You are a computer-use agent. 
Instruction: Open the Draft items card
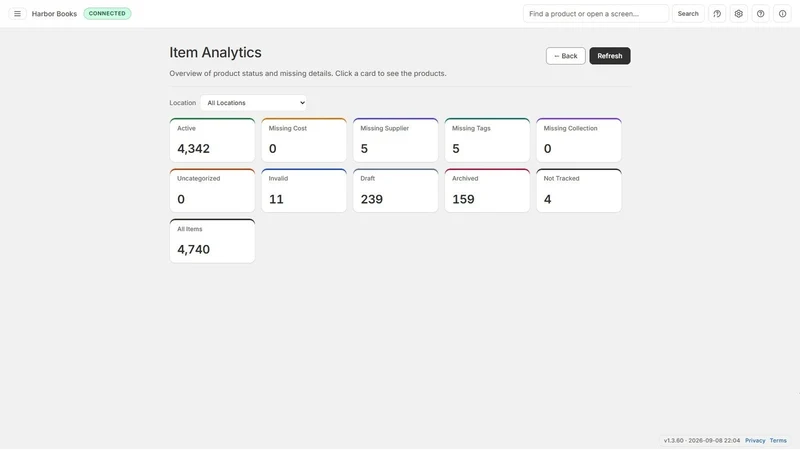coord(395,190)
